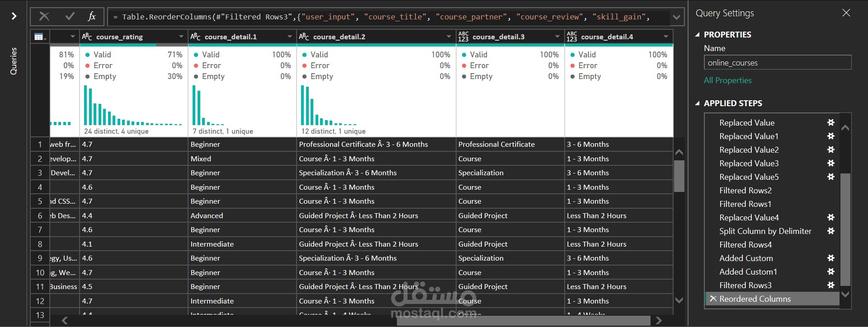Click the applied steps scrollbar thumb
This screenshot has width=868, height=327.
pyautogui.click(x=845, y=229)
